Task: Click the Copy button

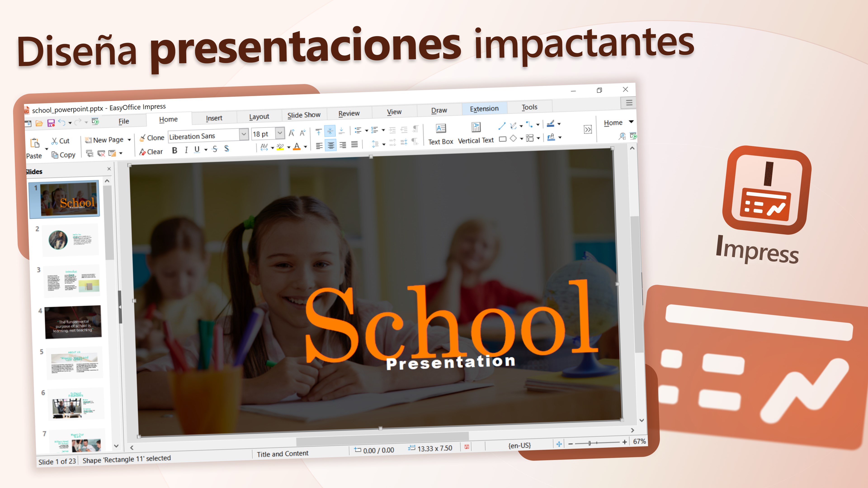Action: point(63,155)
